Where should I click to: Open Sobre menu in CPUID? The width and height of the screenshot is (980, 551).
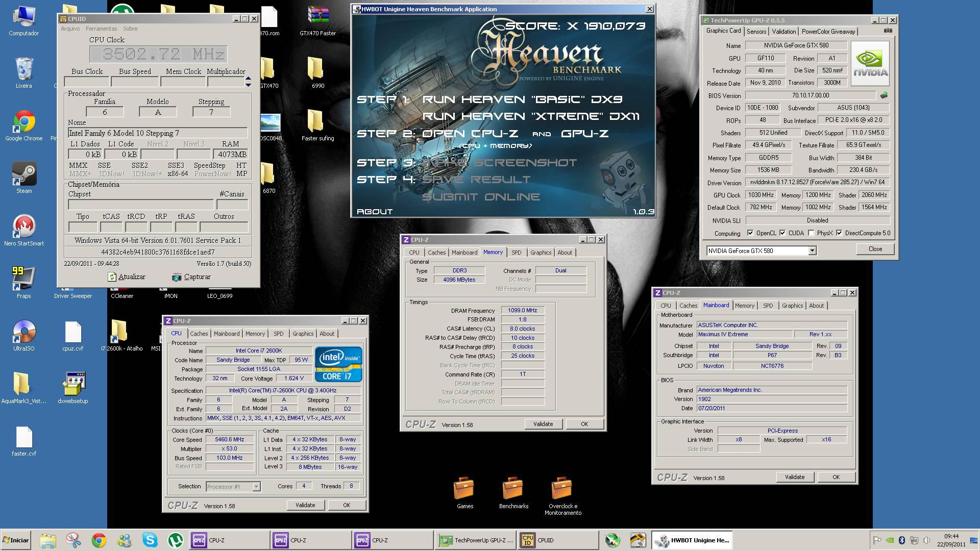[x=130, y=29]
